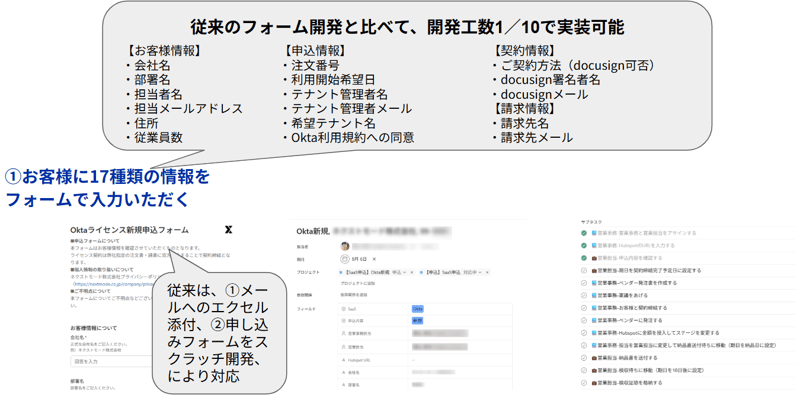800x395 pixels.
Task: Clear the 8月6日 due date with the x
Action: (373, 259)
